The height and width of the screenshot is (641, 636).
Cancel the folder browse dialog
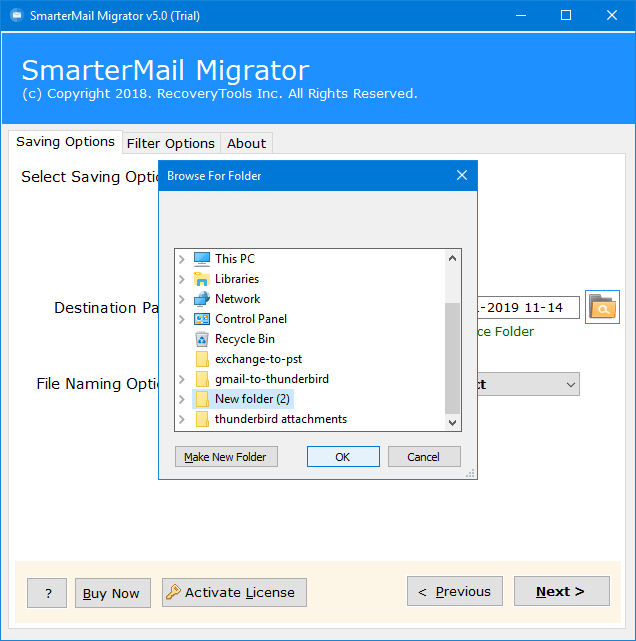424,457
